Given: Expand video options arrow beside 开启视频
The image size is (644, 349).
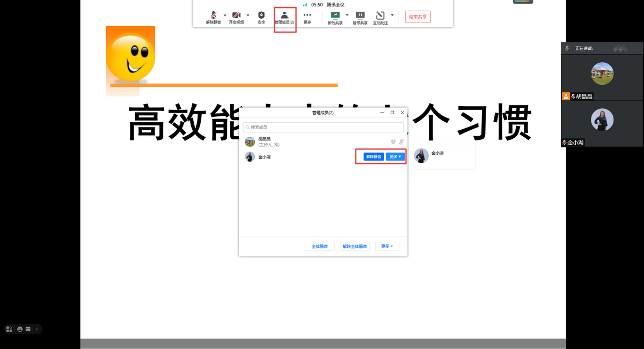Looking at the screenshot, I should coord(248,15).
